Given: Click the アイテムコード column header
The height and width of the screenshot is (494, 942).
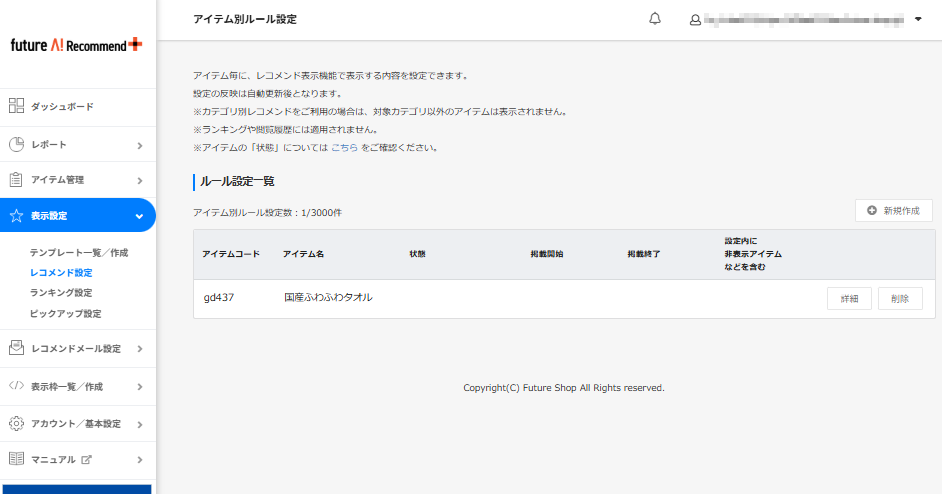Looking at the screenshot, I should pos(231,254).
